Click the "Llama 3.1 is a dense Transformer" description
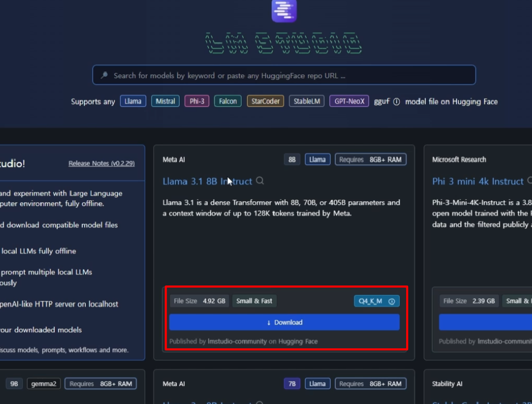 (x=281, y=208)
